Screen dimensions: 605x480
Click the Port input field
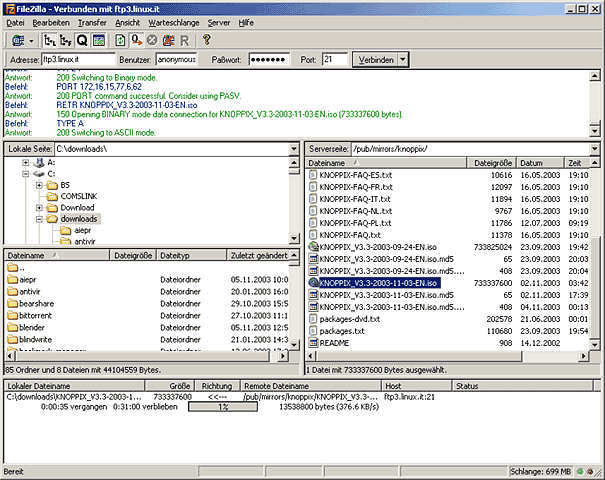coord(335,59)
